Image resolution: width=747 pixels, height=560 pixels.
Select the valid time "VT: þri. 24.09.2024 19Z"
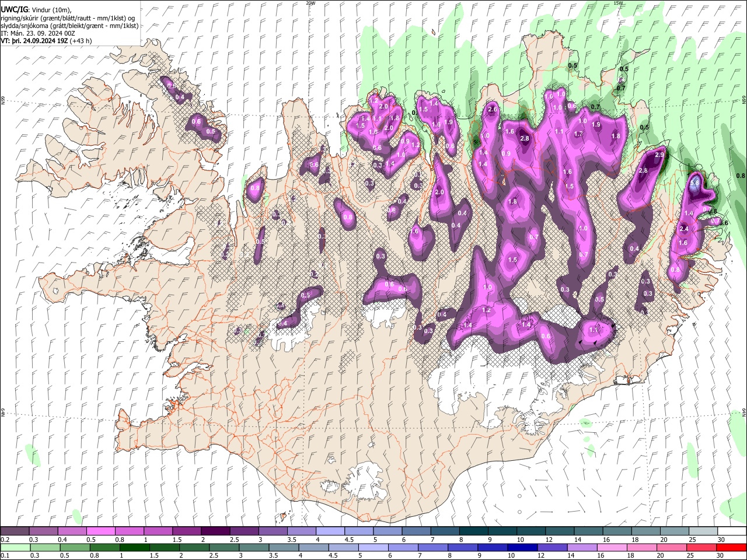(34, 41)
